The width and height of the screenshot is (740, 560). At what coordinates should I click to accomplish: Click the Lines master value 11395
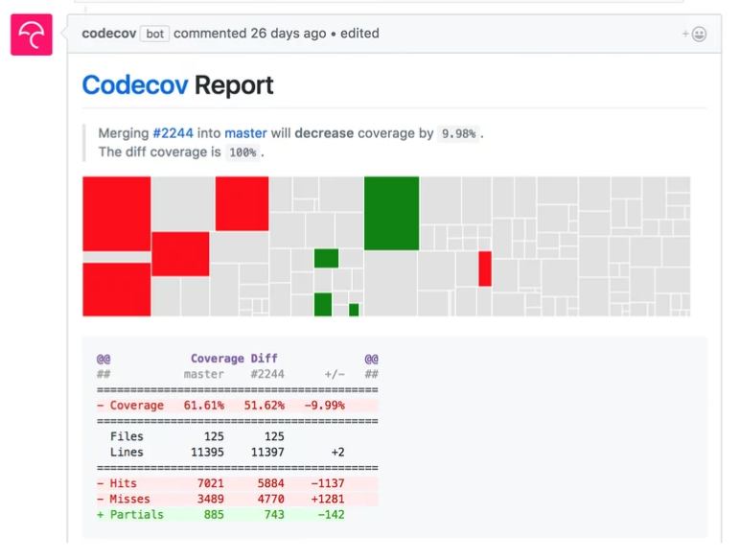coord(207,453)
